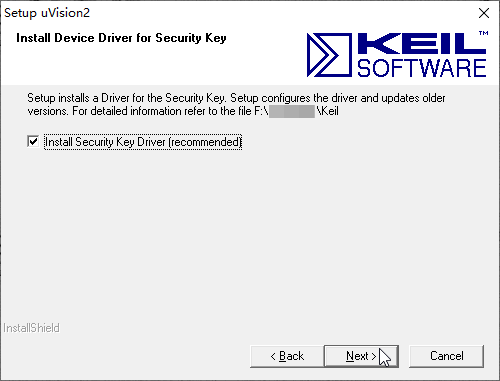
Task: Click 'F:\' drive text in the description
Action: 262,111
